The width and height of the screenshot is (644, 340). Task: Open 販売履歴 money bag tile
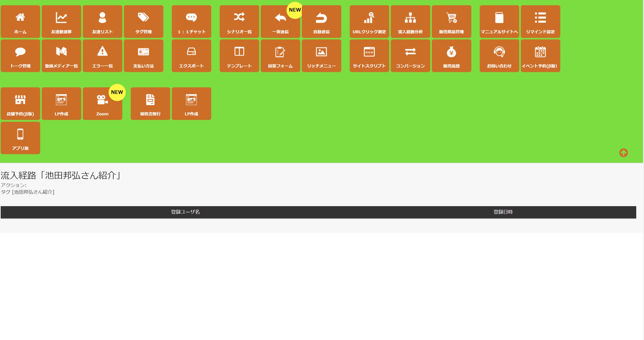click(x=451, y=56)
